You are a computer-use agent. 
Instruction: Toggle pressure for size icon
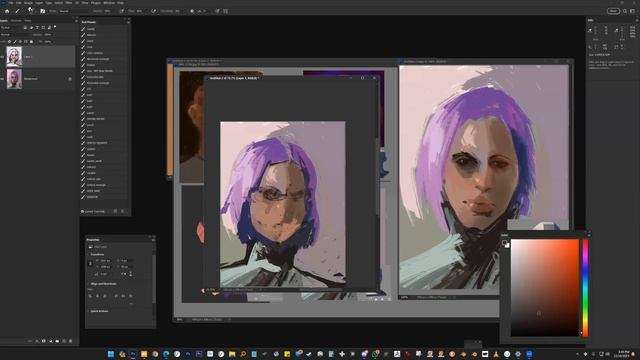pyautogui.click(x=217, y=11)
